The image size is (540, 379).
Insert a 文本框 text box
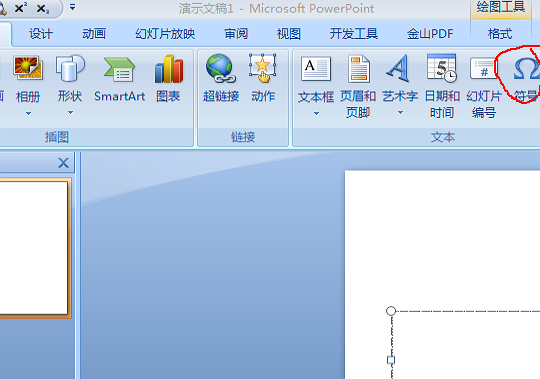pyautogui.click(x=316, y=80)
